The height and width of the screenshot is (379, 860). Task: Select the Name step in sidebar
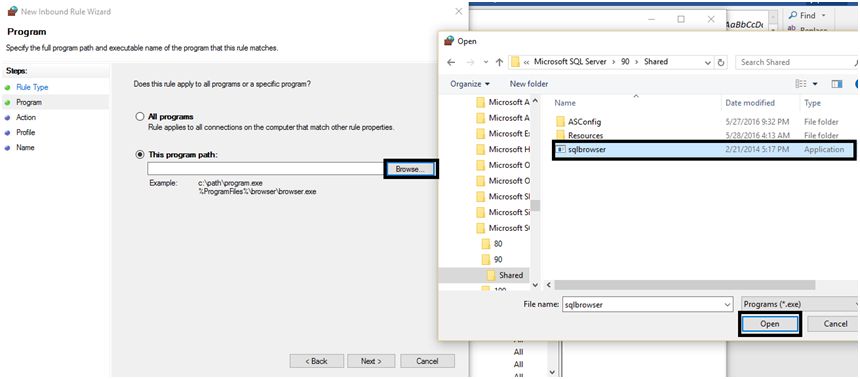[x=25, y=148]
